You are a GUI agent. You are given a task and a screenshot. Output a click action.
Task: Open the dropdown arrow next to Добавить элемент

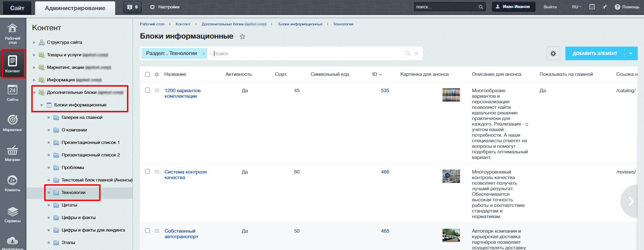[x=631, y=54]
